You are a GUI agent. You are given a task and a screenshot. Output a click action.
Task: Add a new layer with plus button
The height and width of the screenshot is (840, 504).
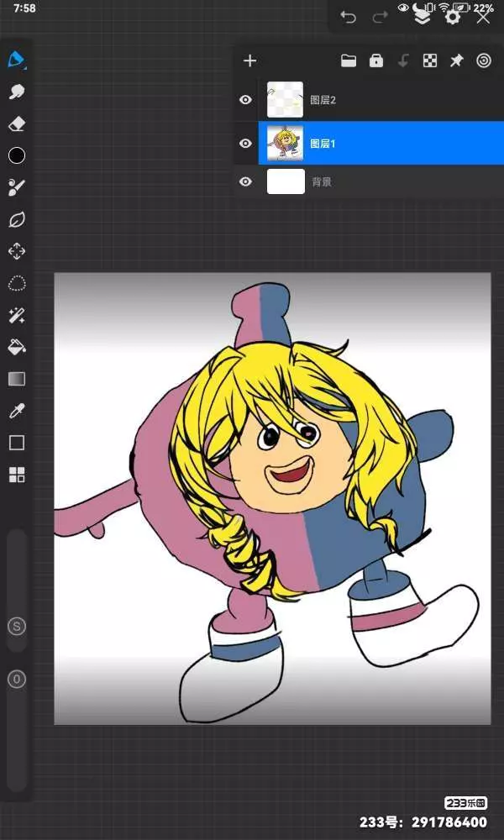click(249, 60)
